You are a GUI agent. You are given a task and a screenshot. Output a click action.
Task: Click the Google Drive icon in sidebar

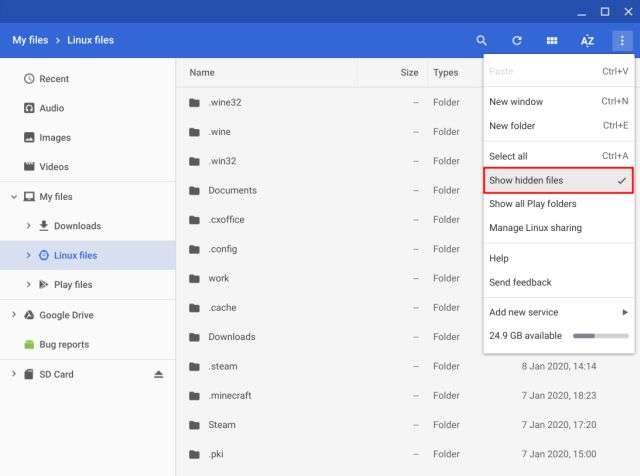pyautogui.click(x=29, y=315)
